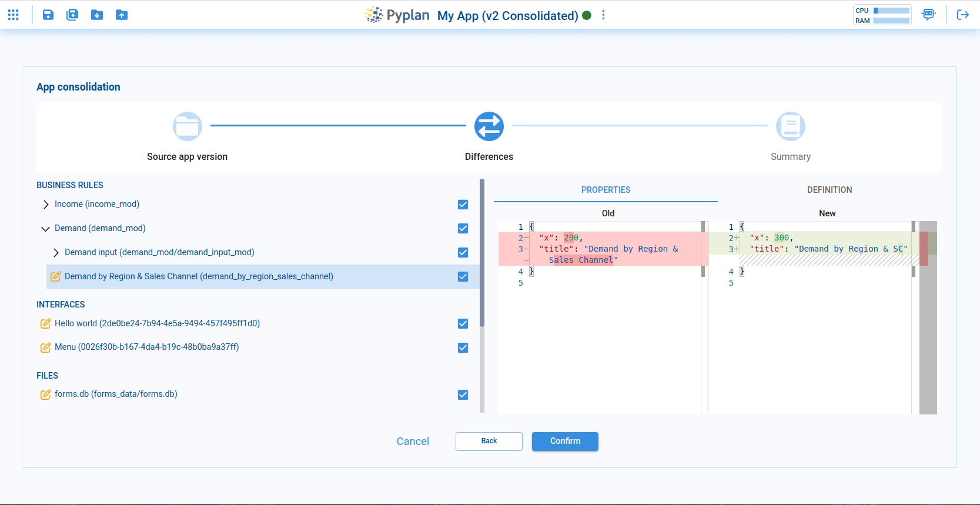The image size is (980, 505).
Task: Click the Save As icon
Action: click(72, 15)
